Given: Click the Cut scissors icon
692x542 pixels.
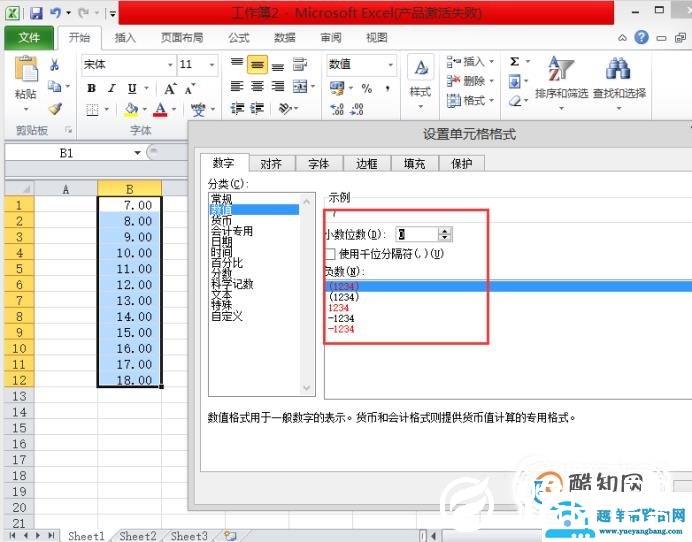Looking at the screenshot, I should pos(55,65).
